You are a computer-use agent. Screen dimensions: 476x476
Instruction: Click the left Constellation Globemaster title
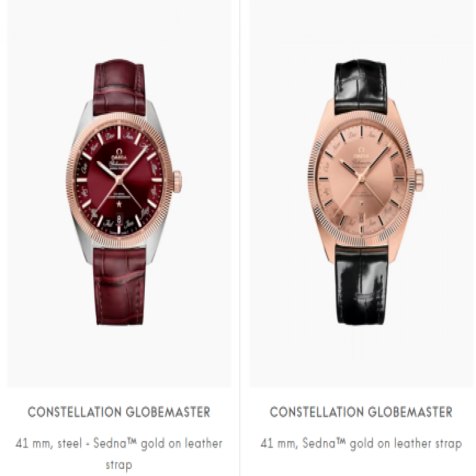point(119,412)
